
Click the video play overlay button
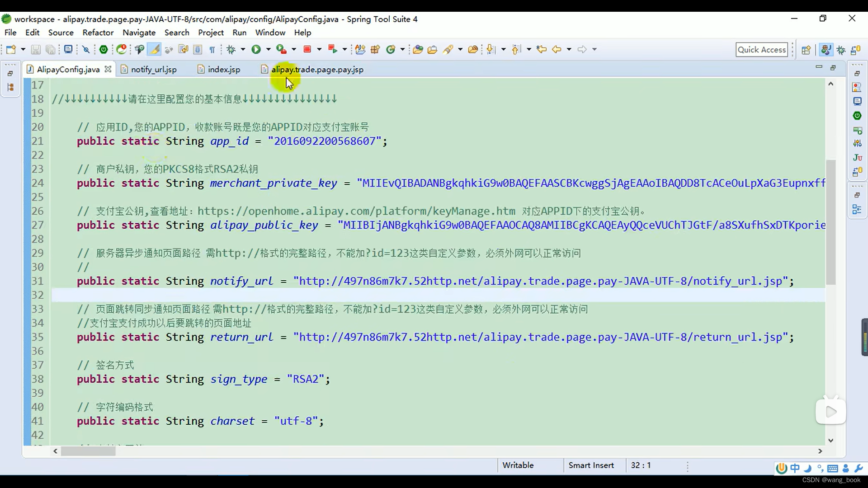coord(831,411)
